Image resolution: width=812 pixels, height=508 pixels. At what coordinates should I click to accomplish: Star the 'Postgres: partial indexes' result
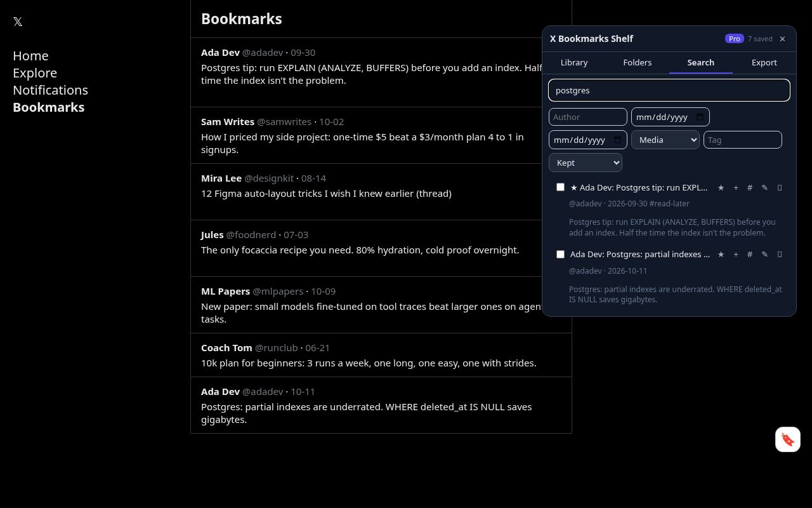click(721, 254)
